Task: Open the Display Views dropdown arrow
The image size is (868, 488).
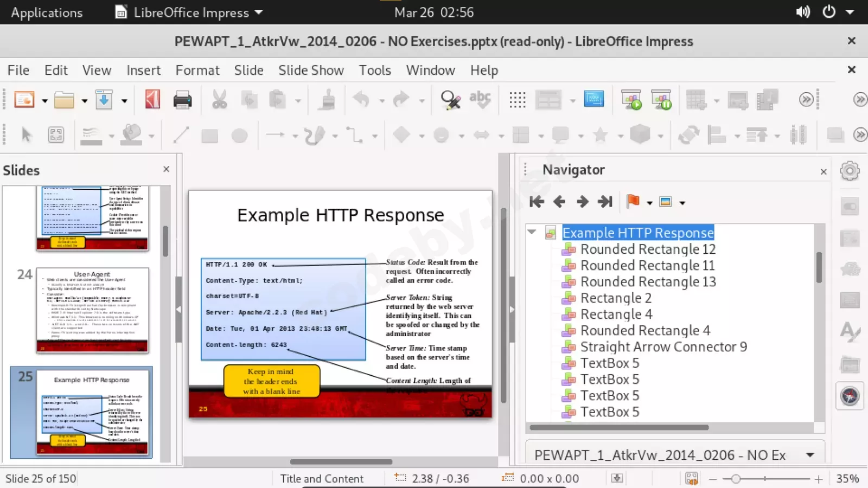Action: tap(572, 101)
